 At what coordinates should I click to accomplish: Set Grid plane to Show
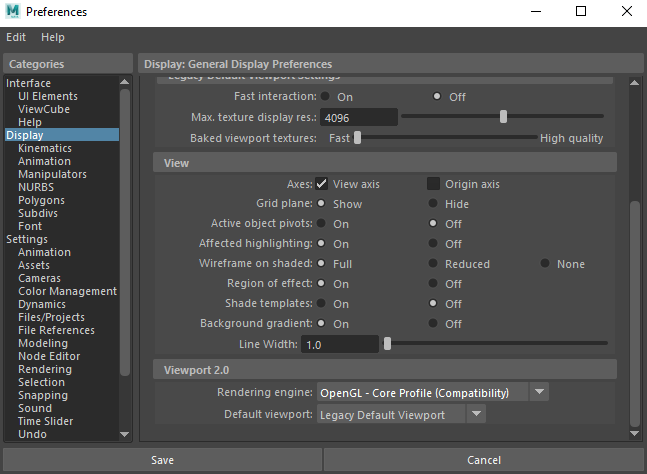pyautogui.click(x=321, y=203)
